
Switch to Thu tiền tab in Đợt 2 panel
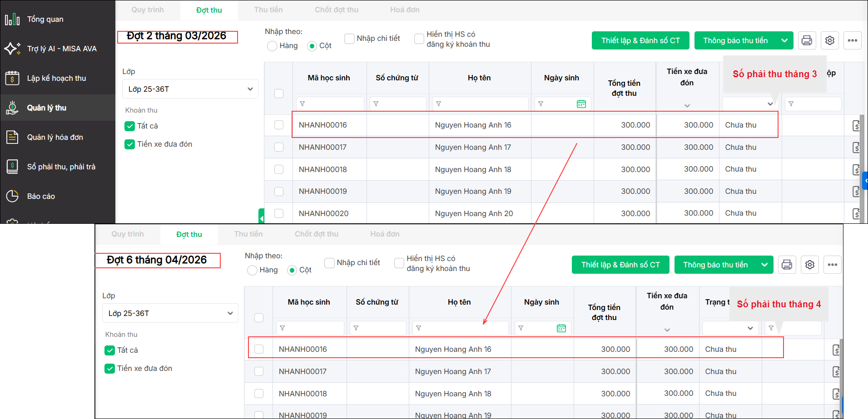[x=268, y=10]
